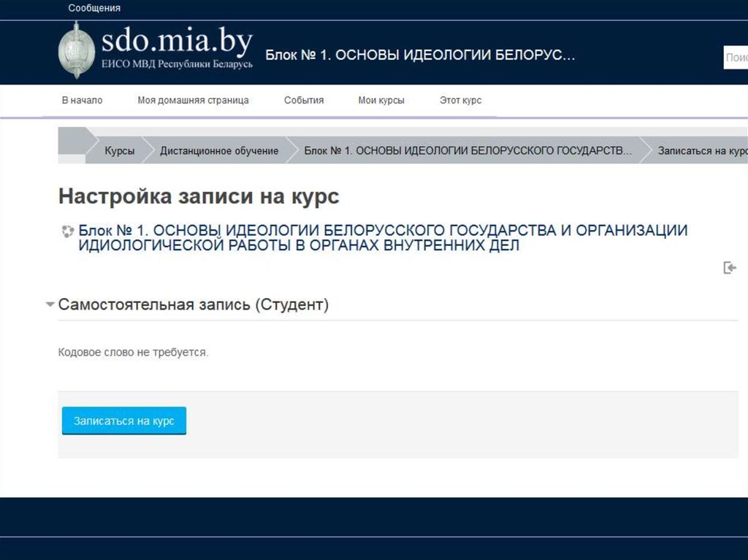Collapse section using the triangle before Самостоятельная запись
748x560 pixels.
[x=50, y=304]
